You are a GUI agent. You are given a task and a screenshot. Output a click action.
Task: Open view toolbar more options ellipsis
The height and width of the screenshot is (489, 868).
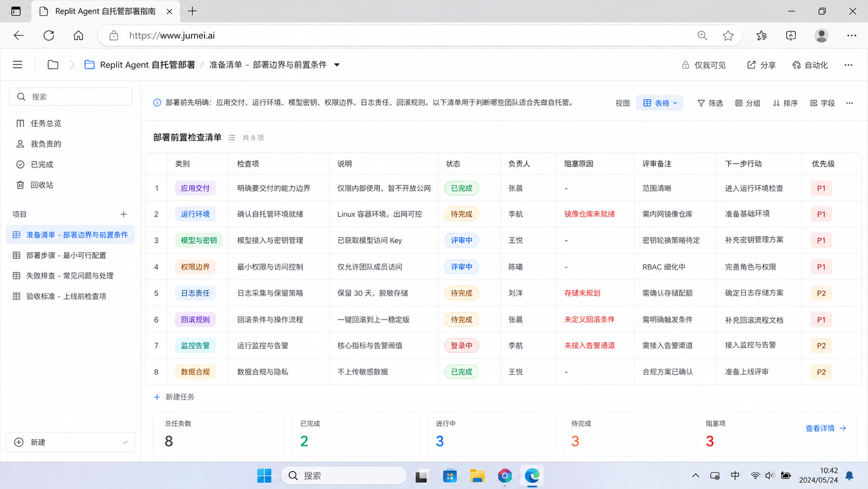849,103
